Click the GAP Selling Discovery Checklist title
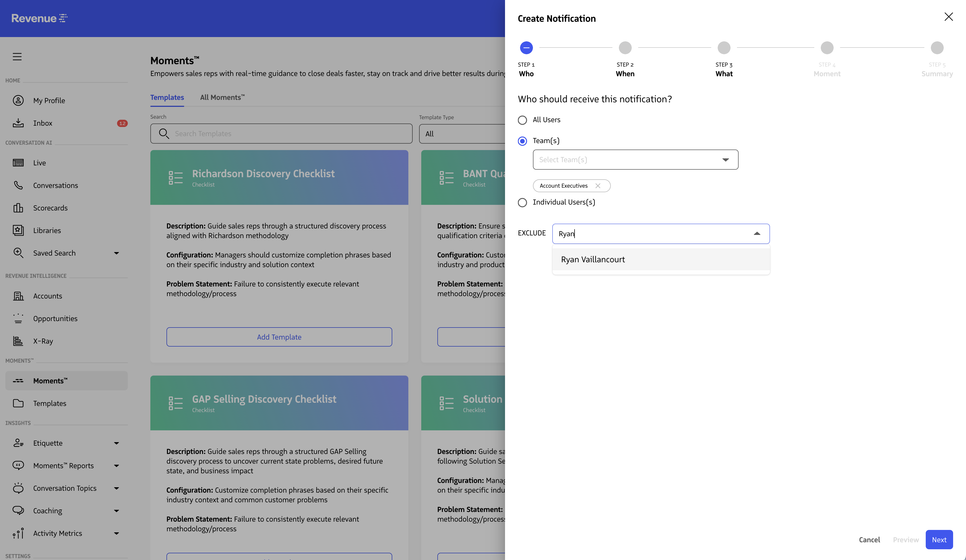Image resolution: width=966 pixels, height=560 pixels. point(264,399)
